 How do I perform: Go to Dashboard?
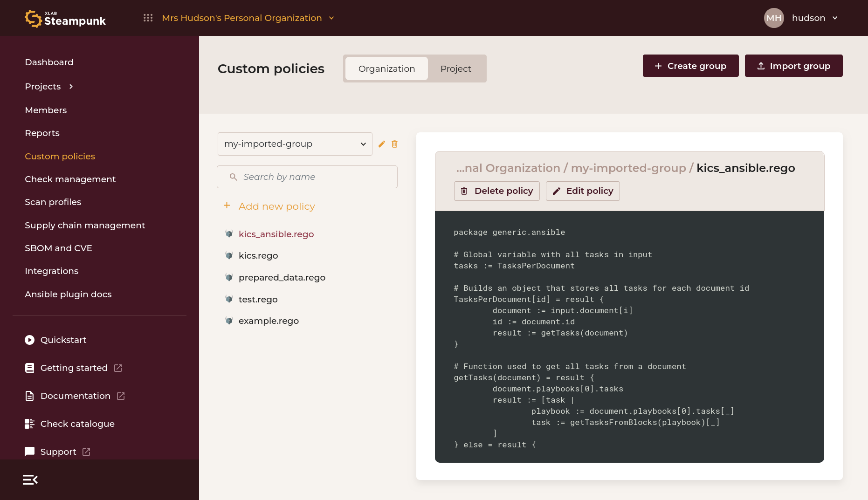coord(49,62)
